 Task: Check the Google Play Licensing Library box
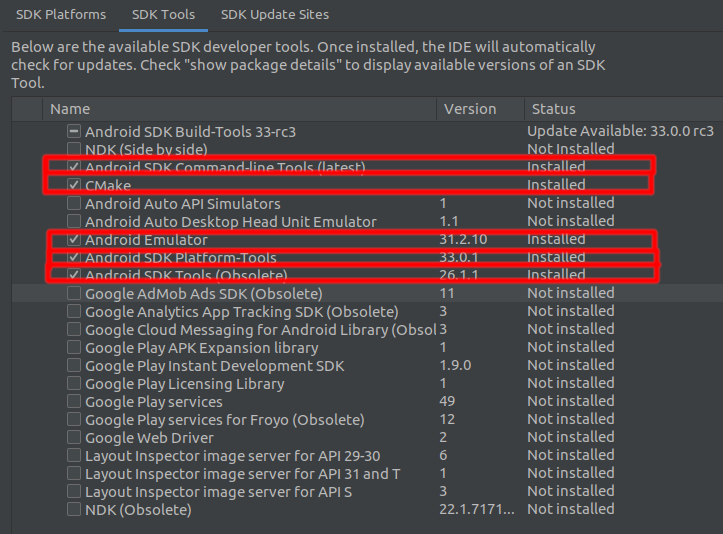click(x=74, y=383)
